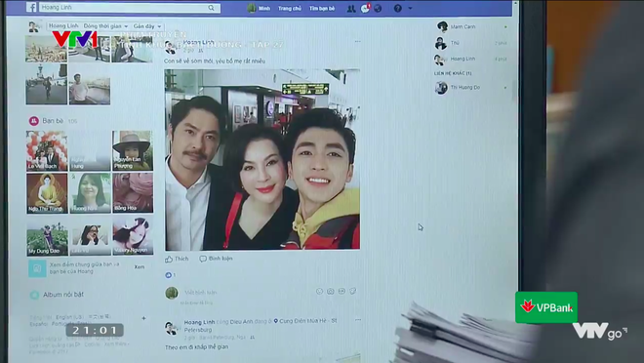Open post options three-dot menu
The width and height of the screenshot is (644, 363).
(358, 42)
